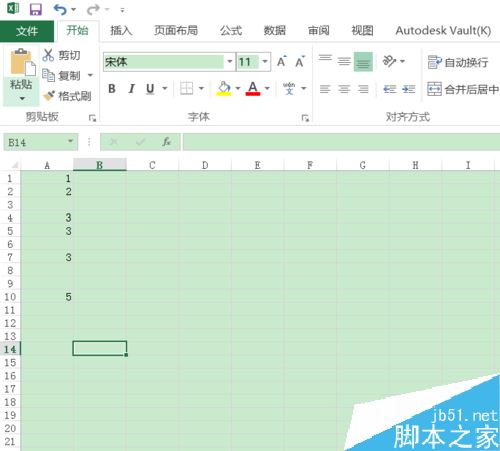Open the 页面布局 tab
The height and width of the screenshot is (451, 500).
pyautogui.click(x=176, y=31)
